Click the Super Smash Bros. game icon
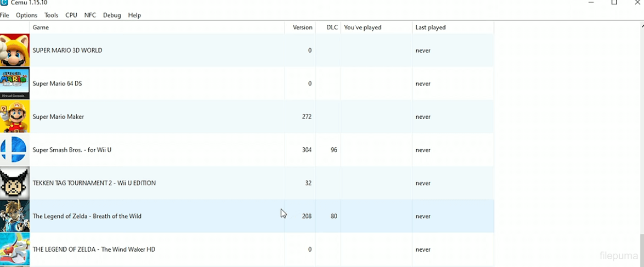 click(x=14, y=149)
